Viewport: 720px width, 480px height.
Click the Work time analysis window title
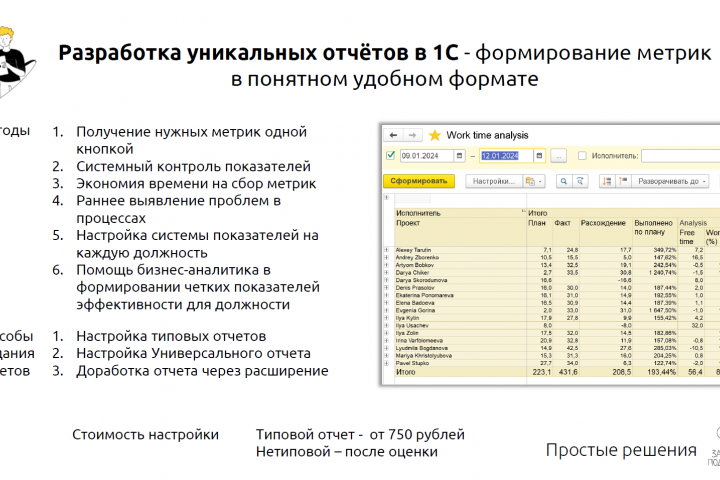click(x=487, y=135)
